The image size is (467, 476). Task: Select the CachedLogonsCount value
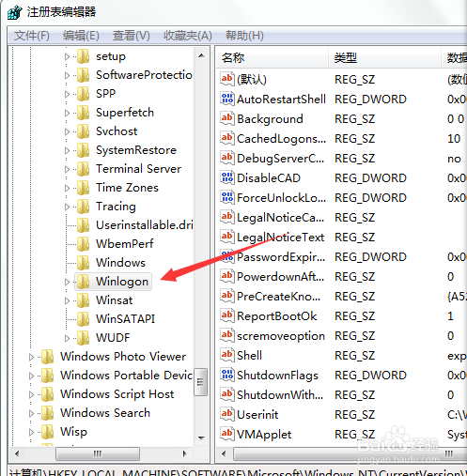tap(281, 139)
